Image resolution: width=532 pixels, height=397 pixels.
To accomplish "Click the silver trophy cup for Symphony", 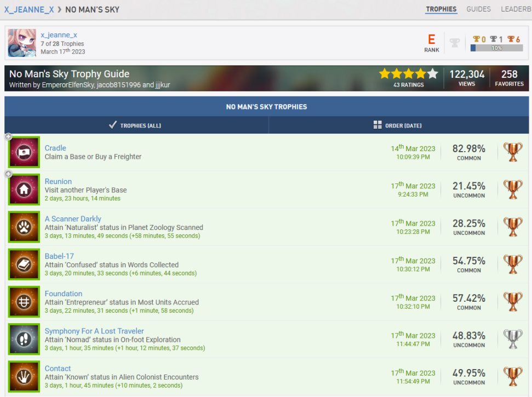I will point(513,339).
